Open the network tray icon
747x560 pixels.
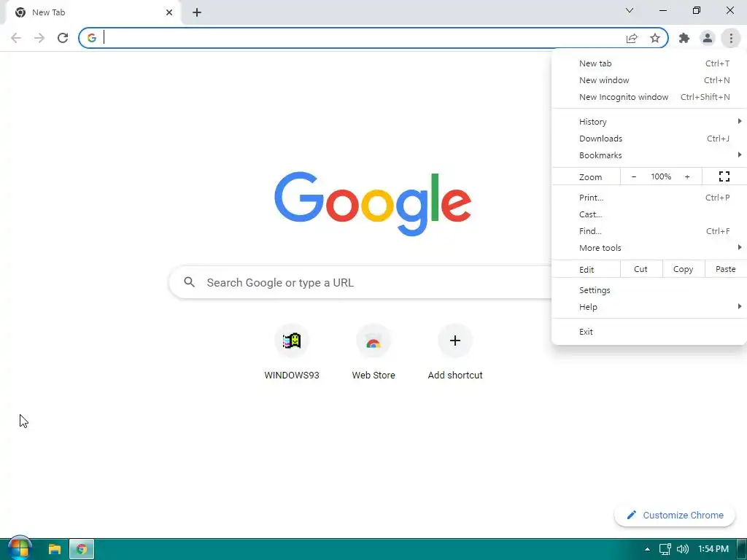(665, 550)
